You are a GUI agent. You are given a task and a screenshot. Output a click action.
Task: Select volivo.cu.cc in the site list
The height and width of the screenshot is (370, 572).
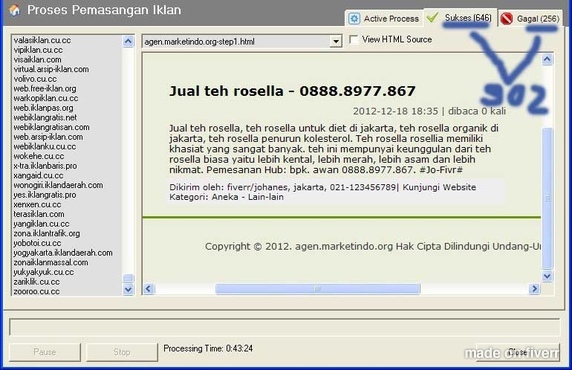pyautogui.click(x=35, y=79)
